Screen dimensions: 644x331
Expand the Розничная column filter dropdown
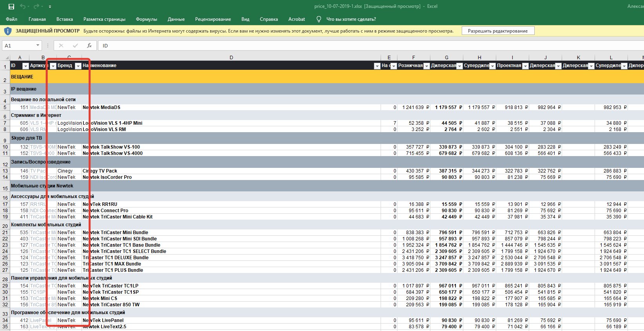[x=427, y=66]
